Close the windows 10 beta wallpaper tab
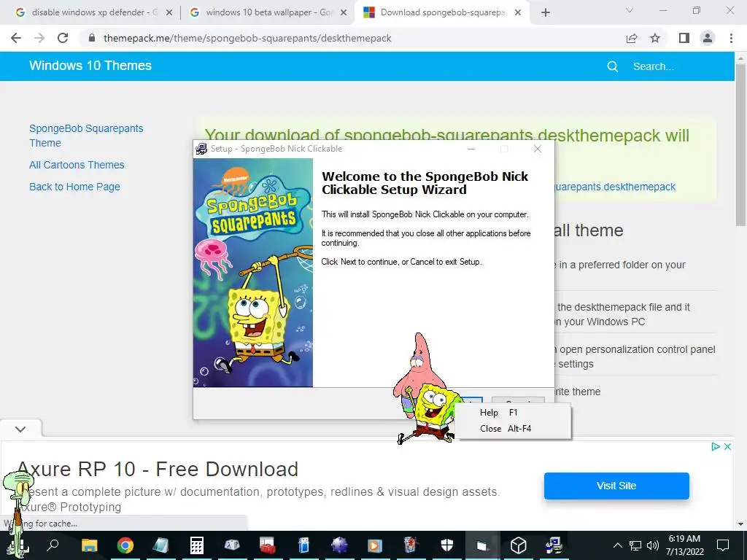 click(344, 13)
